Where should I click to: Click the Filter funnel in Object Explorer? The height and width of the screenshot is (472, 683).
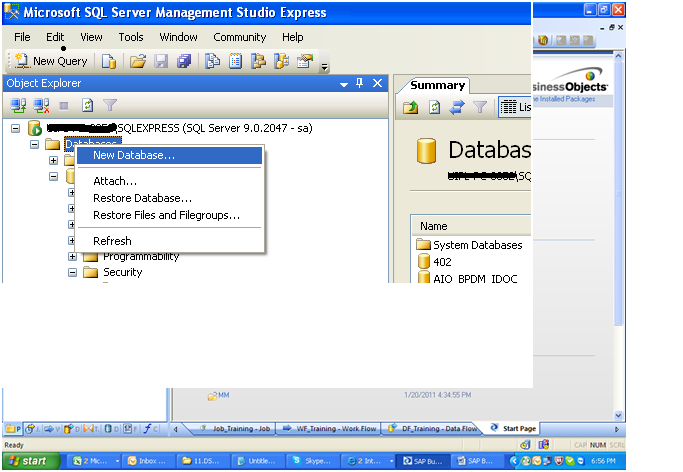pos(110,105)
